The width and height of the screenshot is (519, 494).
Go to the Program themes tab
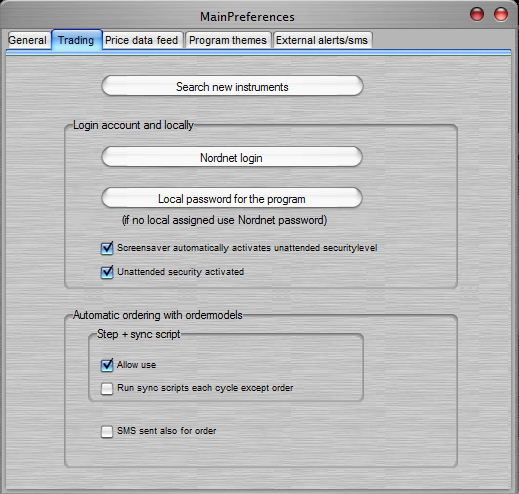pyautogui.click(x=228, y=40)
